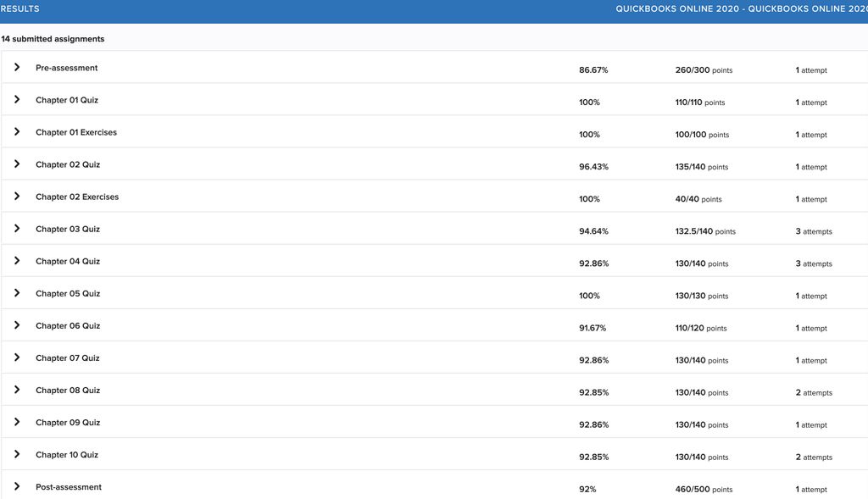Click 1 attempt on Post-assessment row
This screenshot has width=868, height=499.
(811, 489)
